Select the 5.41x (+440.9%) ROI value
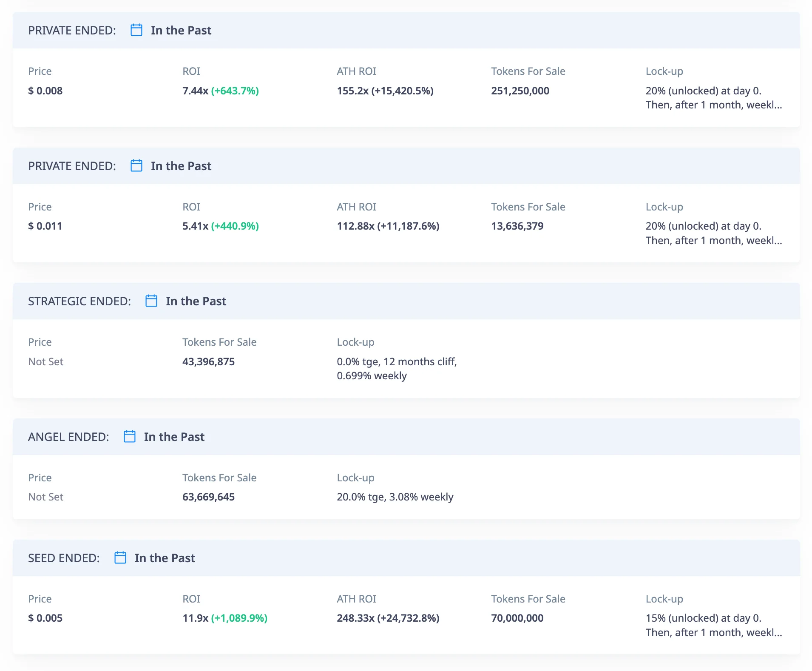The width and height of the screenshot is (812, 671). [220, 226]
